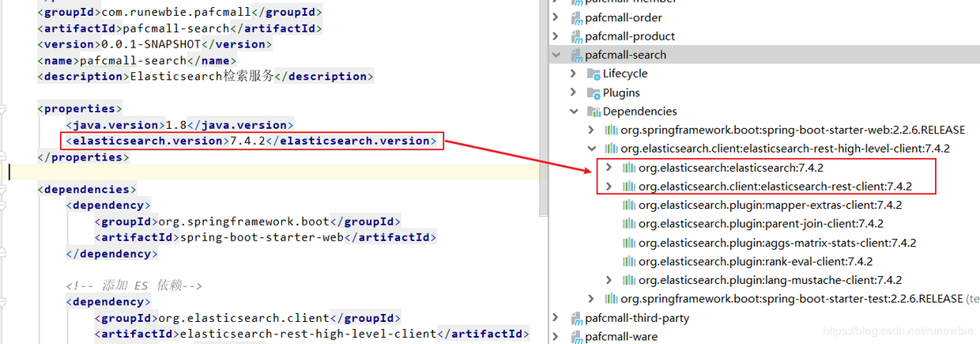Expand the Plugins node
980x344 pixels.
574,93
